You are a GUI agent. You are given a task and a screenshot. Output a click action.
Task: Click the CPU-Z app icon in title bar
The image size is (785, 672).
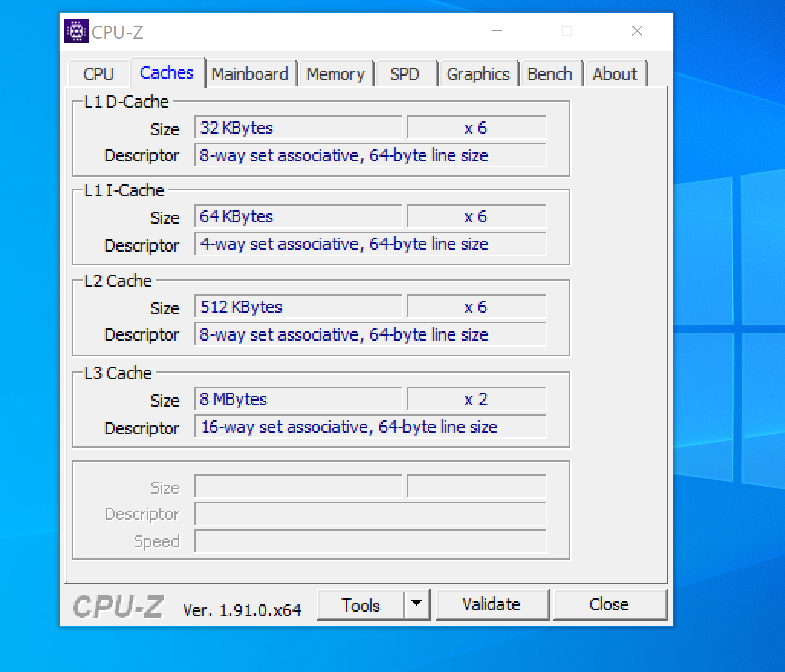pos(77,31)
